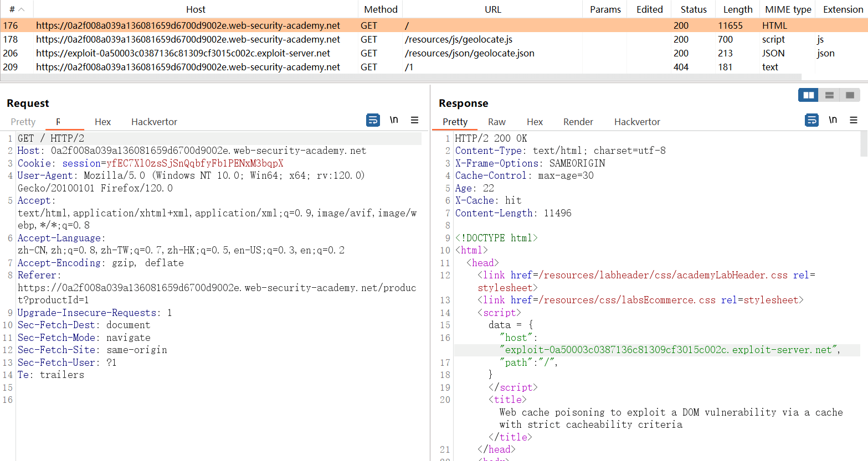Switch to top-bottom stacked layout
This screenshot has width=868, height=461.
click(829, 95)
